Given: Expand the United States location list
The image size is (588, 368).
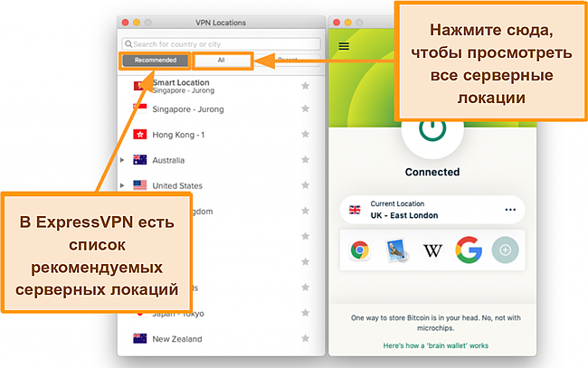Looking at the screenshot, I should (122, 185).
